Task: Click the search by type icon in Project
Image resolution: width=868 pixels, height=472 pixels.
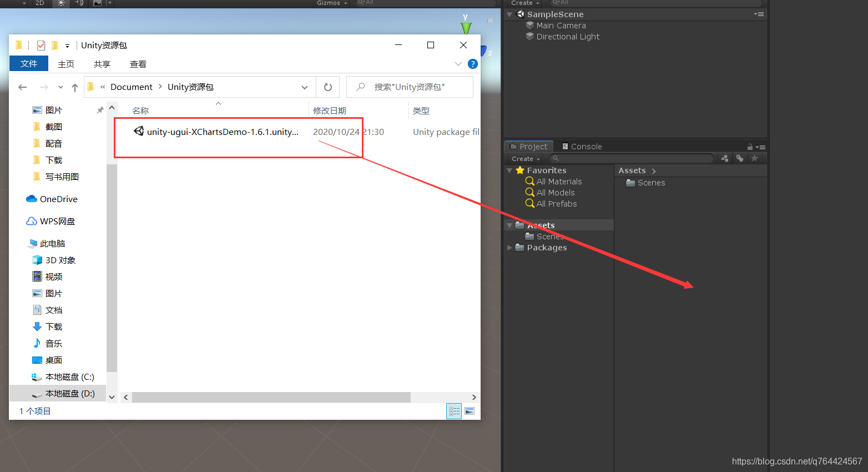Action: click(725, 159)
